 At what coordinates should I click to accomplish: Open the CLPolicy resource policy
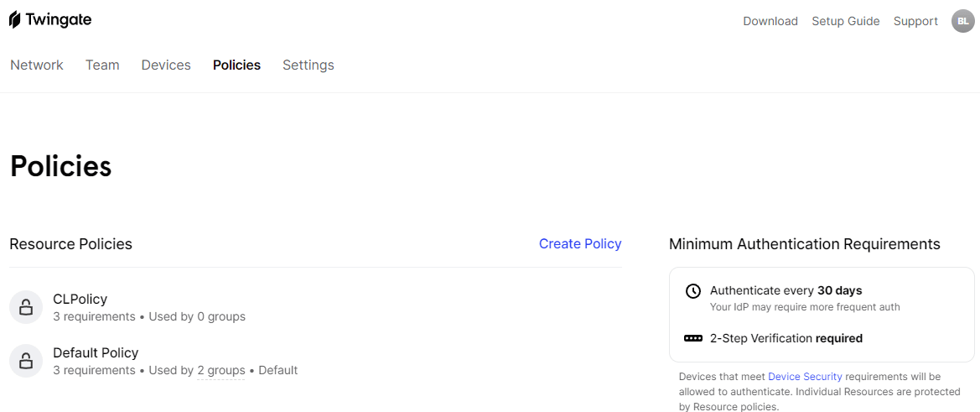coord(80,299)
